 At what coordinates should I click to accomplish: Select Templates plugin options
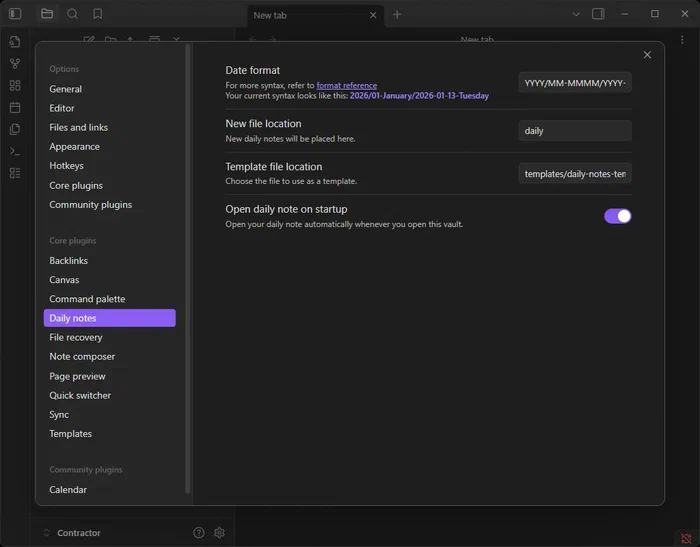[x=110, y=434]
